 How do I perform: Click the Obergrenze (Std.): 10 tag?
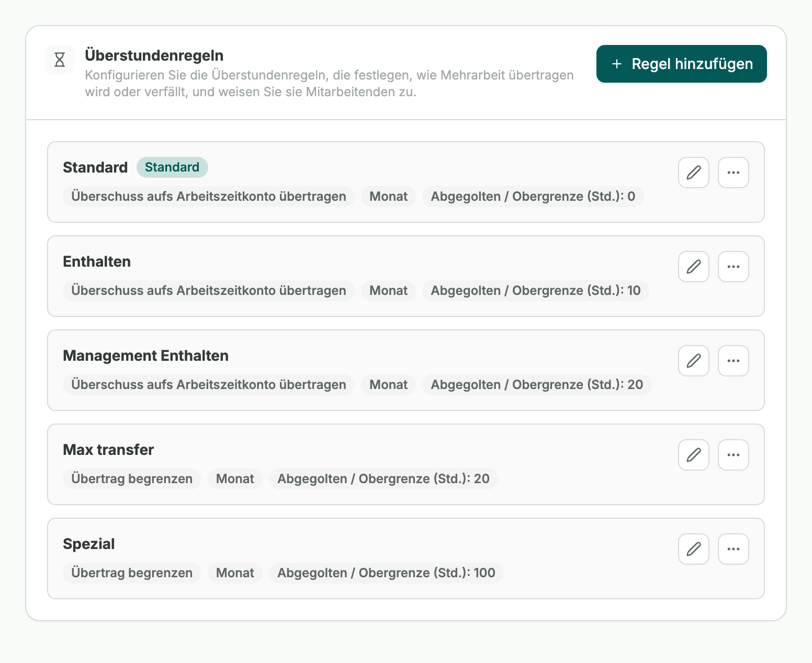click(x=535, y=291)
